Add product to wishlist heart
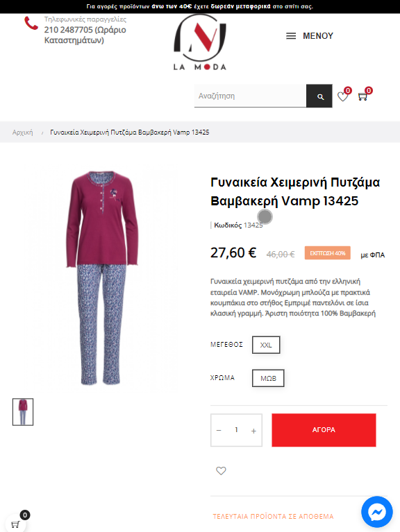The height and width of the screenshot is (532, 400). 221,470
